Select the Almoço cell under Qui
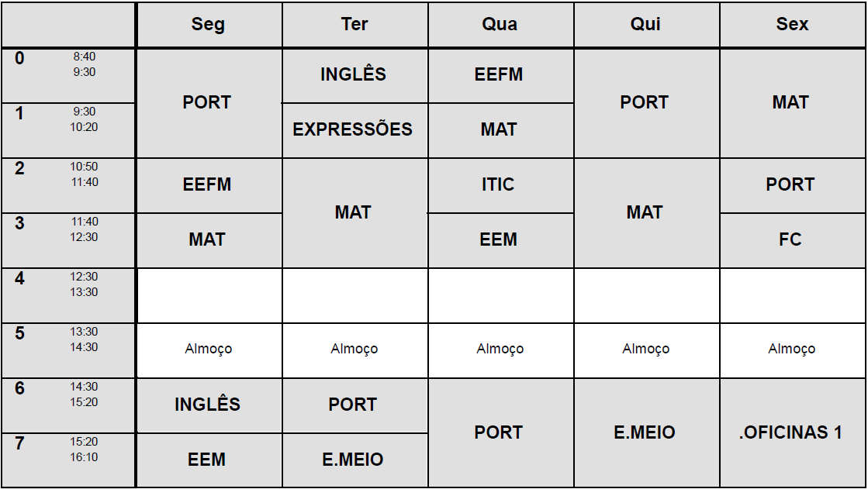This screenshot has width=868, height=489. [645, 350]
